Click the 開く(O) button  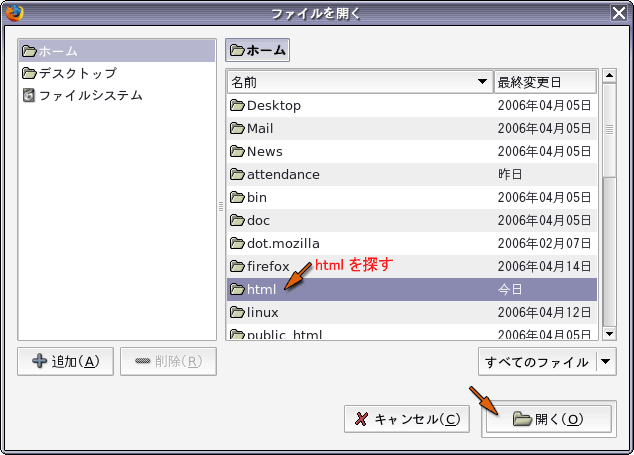point(549,419)
